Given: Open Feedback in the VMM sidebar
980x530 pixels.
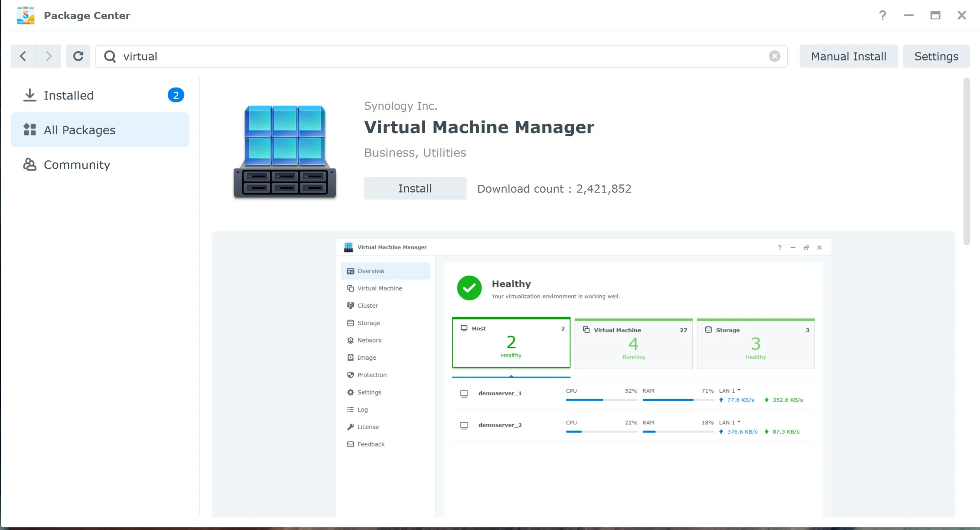Looking at the screenshot, I should (x=371, y=444).
